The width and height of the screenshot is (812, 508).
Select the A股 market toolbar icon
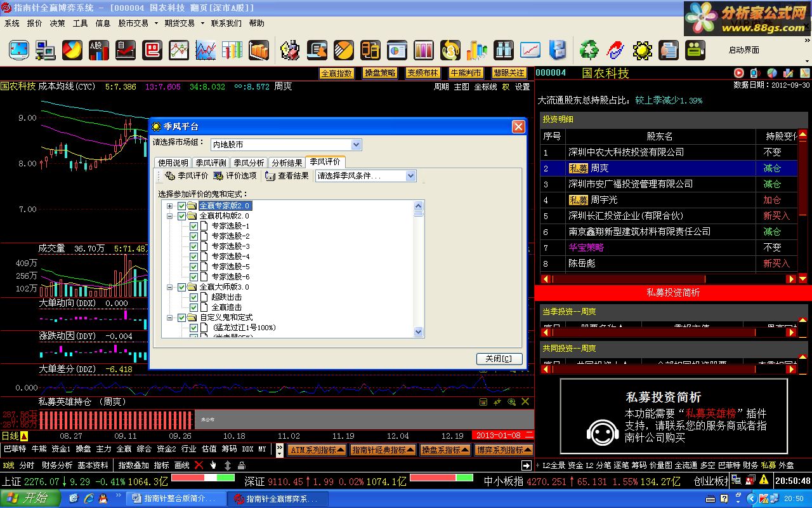pyautogui.click(x=98, y=50)
